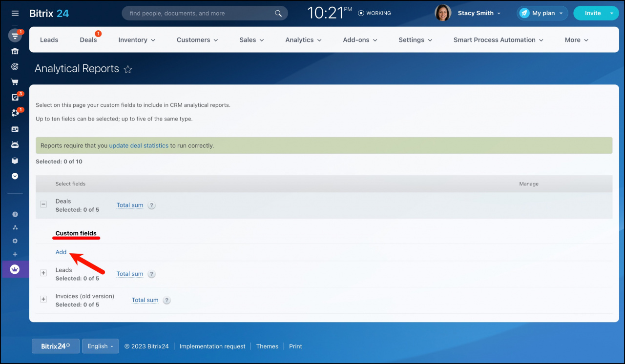This screenshot has height=364, width=625.
Task: Click help icon next to Leads Total sum
Action: (151, 274)
